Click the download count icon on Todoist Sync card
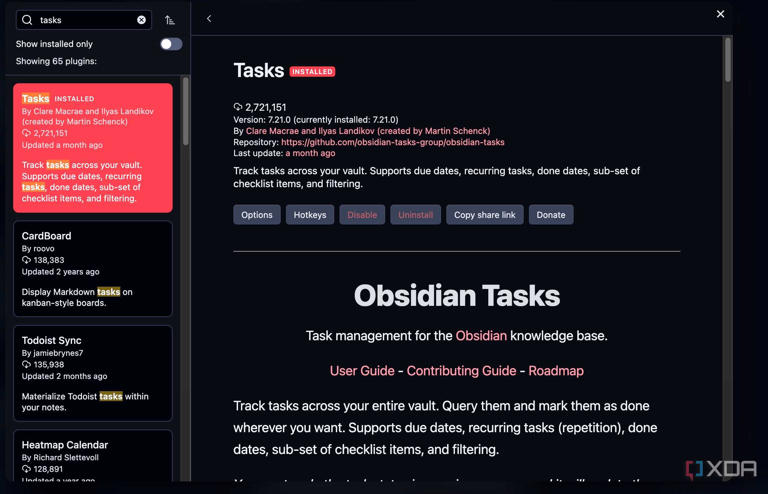Viewport: 768px width, 494px height. click(x=26, y=365)
